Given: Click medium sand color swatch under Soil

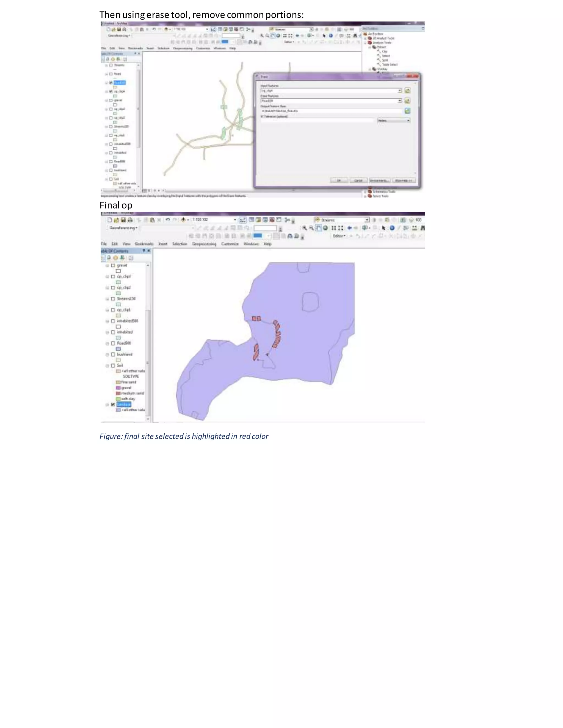Looking at the screenshot, I should click(118, 393).
